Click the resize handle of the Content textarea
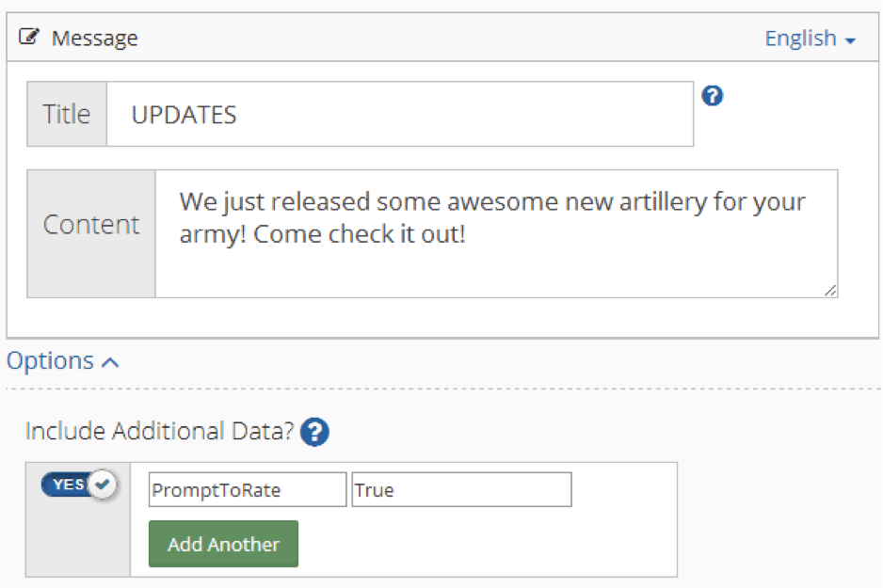Image resolution: width=883 pixels, height=588 pixels. click(x=829, y=291)
